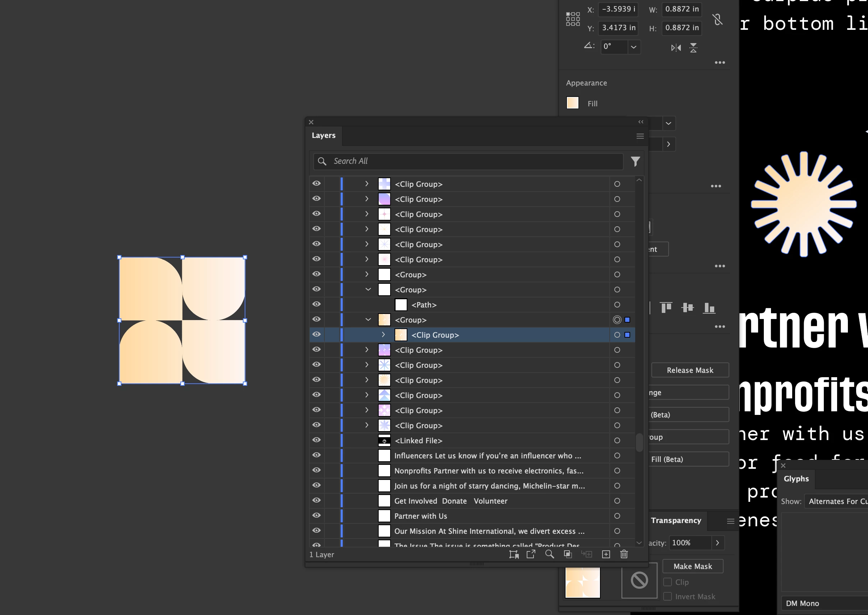The width and height of the screenshot is (868, 615).
Task: Click the Fill color swatch
Action: click(x=572, y=103)
